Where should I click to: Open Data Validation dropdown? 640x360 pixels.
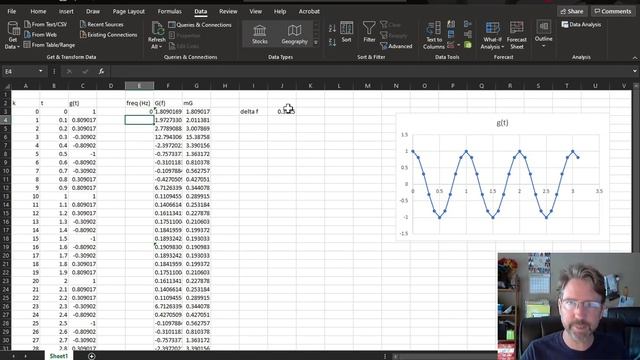pos(459,44)
